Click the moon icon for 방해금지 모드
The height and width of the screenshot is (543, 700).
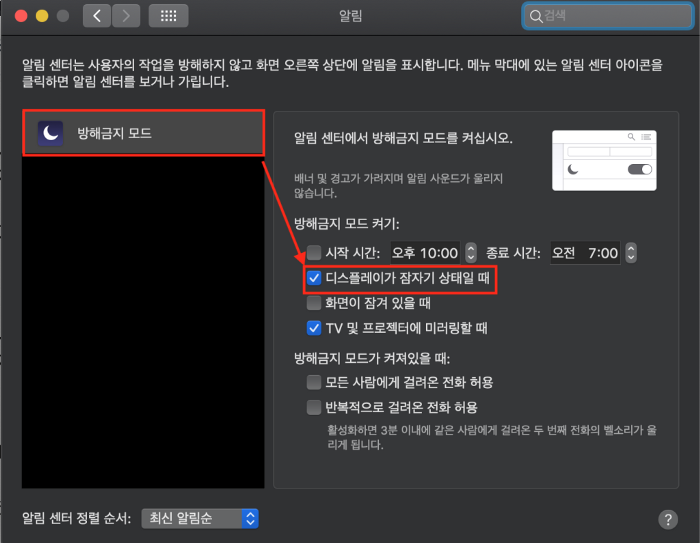coord(50,133)
